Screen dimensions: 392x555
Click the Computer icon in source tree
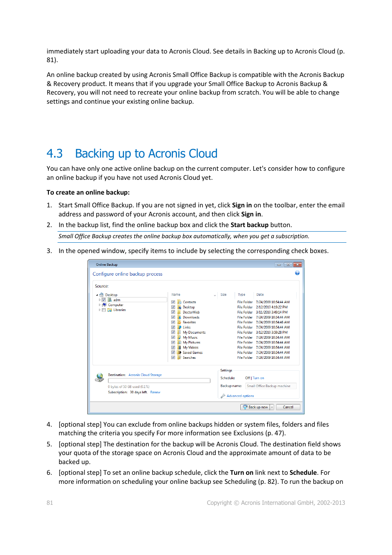(104, 305)
